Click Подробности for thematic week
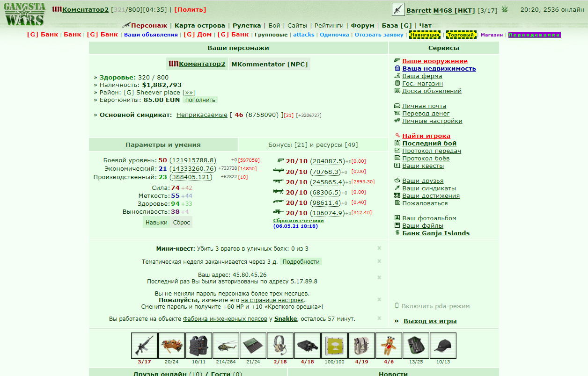Screen dimensions: 588x376 pyautogui.click(x=301, y=262)
